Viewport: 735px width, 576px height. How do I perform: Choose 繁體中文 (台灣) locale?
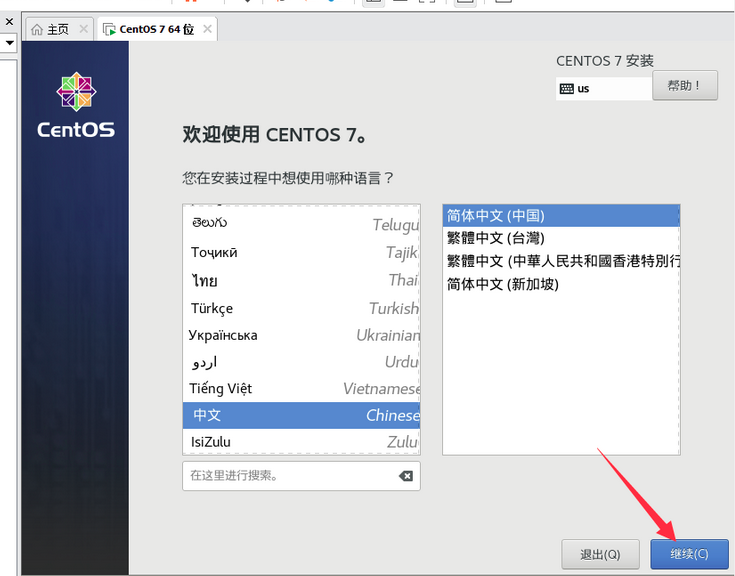[560, 238]
